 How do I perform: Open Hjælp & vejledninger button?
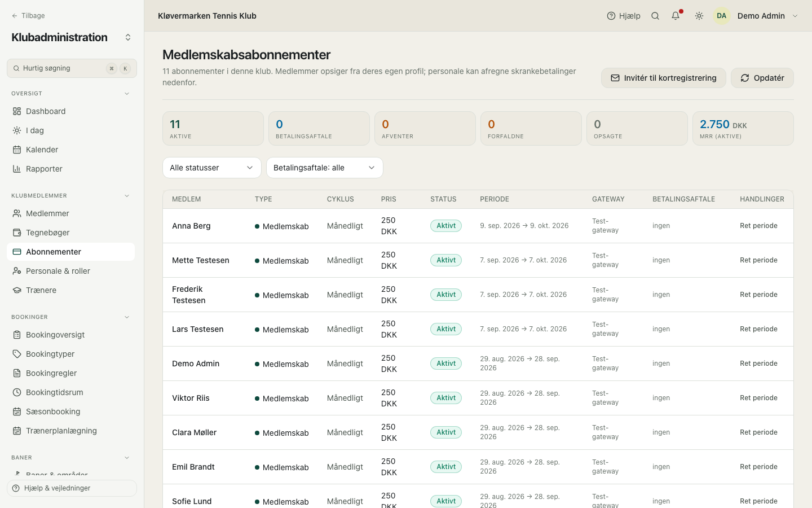pos(72,488)
